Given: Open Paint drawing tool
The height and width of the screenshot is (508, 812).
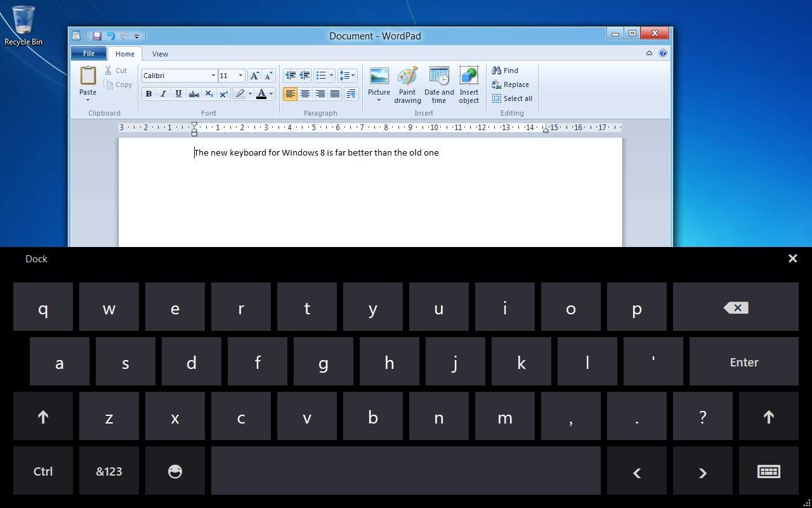Looking at the screenshot, I should pos(407,84).
